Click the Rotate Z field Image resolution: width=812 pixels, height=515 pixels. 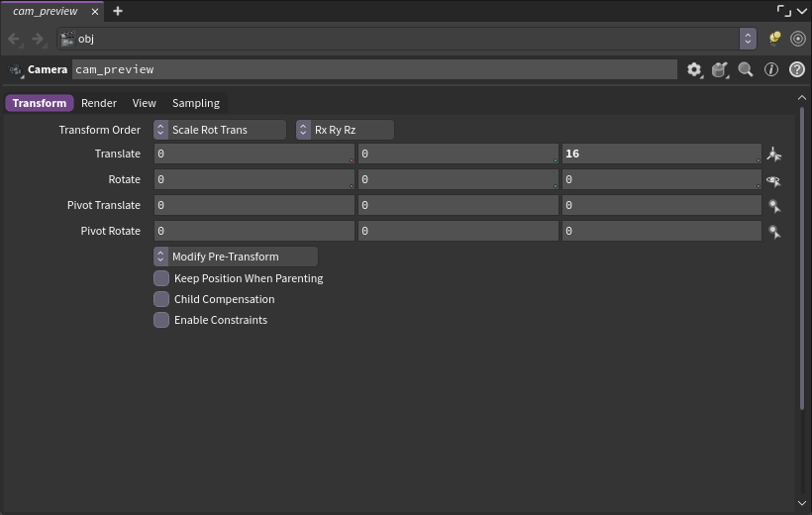[661, 179]
